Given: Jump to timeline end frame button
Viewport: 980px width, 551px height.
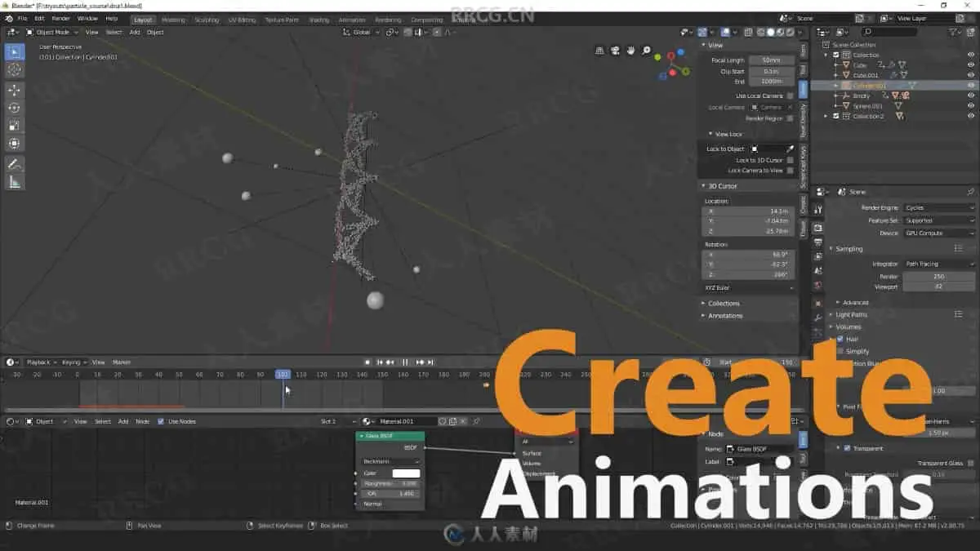Looking at the screenshot, I should point(431,362).
